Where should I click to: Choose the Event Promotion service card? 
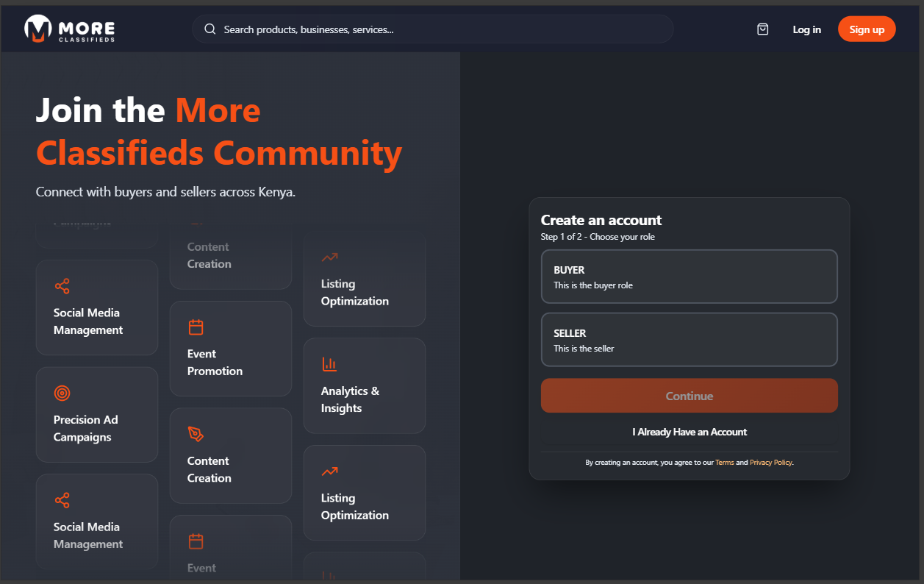[231, 348]
